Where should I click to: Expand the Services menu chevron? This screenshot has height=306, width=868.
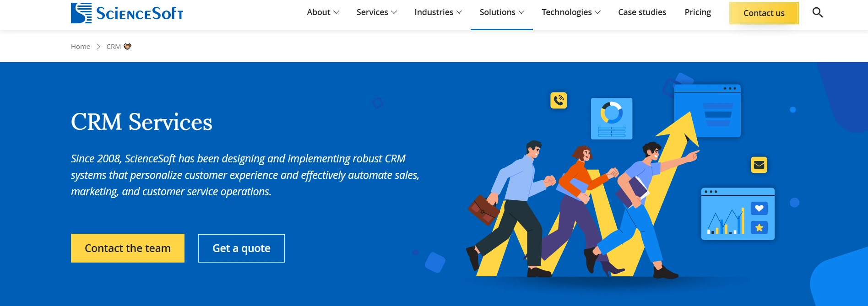pos(394,12)
